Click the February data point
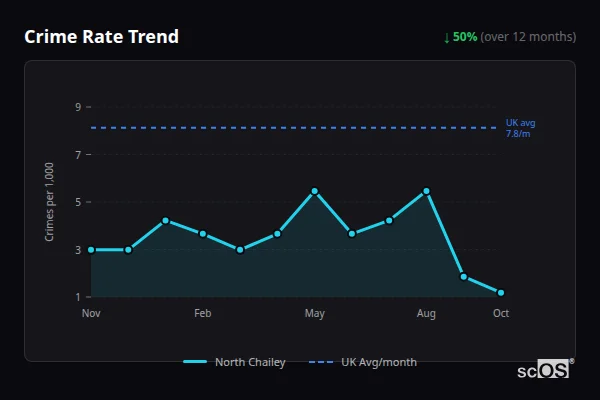The height and width of the screenshot is (400, 600). 203,234
